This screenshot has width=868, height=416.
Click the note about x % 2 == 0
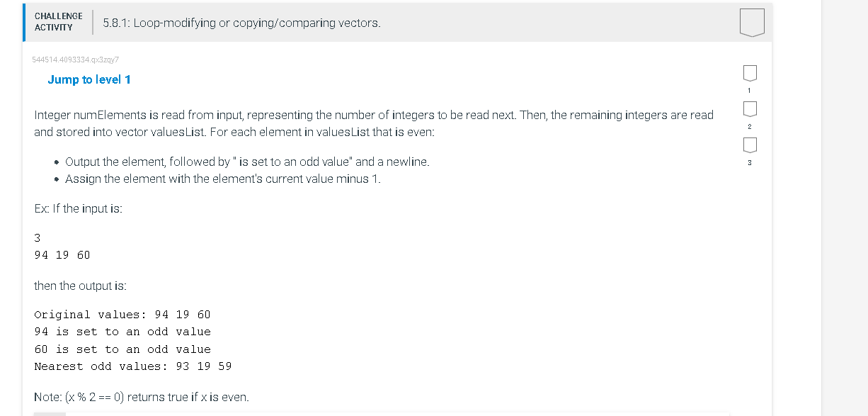pos(142,397)
